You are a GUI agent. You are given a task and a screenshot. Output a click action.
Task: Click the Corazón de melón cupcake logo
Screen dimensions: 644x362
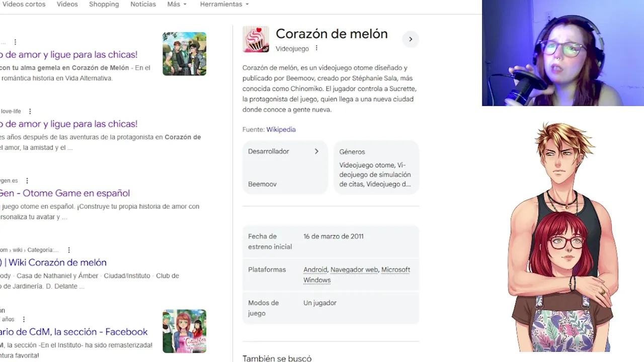pyautogui.click(x=256, y=39)
